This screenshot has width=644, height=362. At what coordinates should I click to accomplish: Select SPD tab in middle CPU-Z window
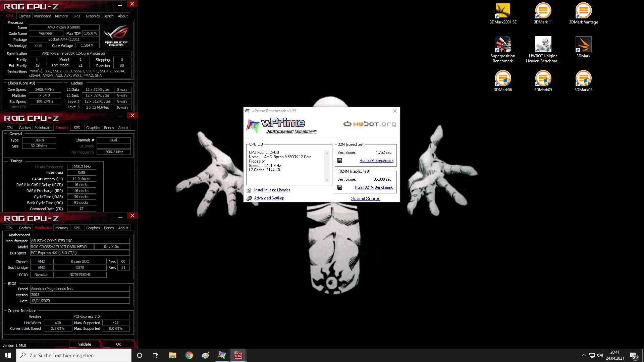(77, 128)
